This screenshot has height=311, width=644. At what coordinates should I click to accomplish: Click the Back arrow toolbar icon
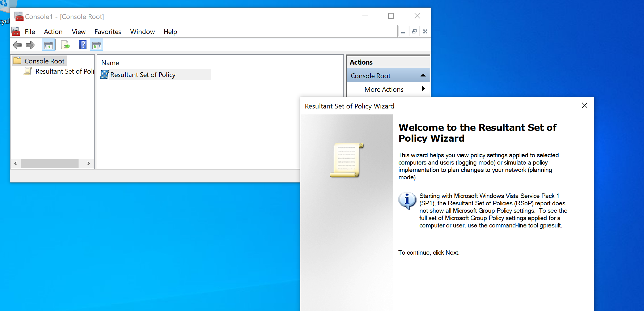pos(17,45)
